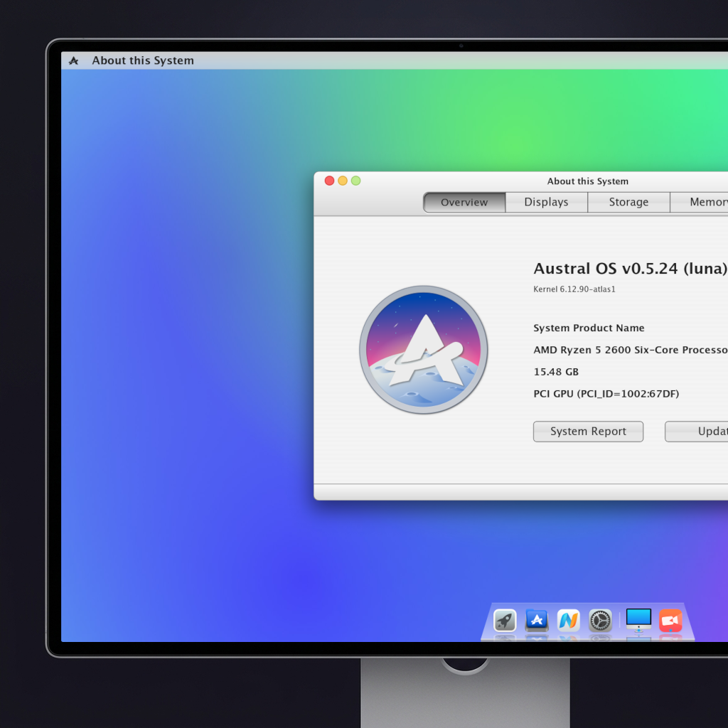The image size is (728, 728).
Task: Click the PCI GPU (PCI_ID=1002:67DF) text
Action: coord(606,394)
